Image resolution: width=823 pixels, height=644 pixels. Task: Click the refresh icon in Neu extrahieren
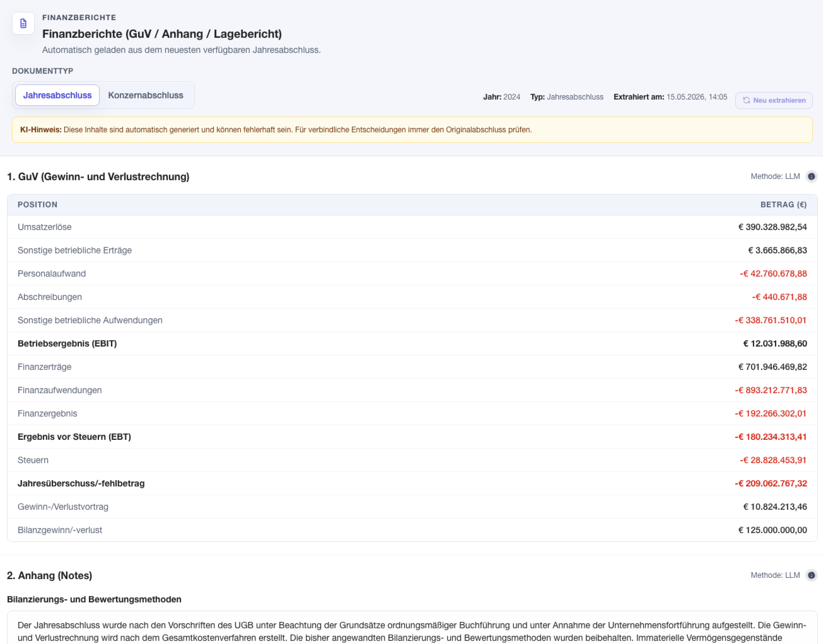746,100
